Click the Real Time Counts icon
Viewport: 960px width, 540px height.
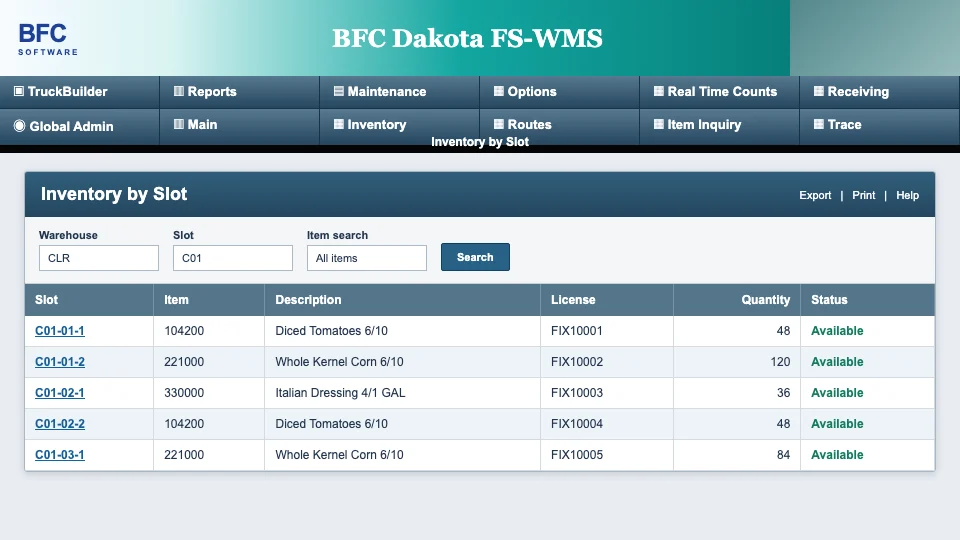659,91
